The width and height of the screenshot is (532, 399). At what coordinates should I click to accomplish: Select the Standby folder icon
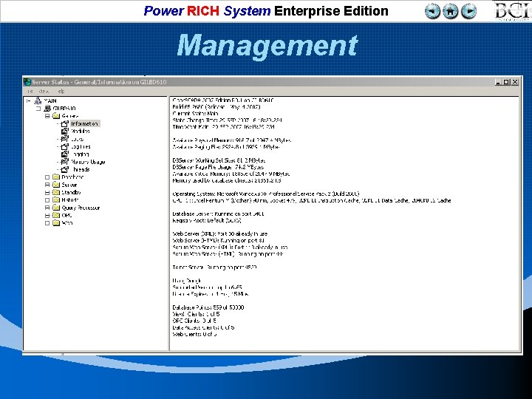[x=56, y=192]
